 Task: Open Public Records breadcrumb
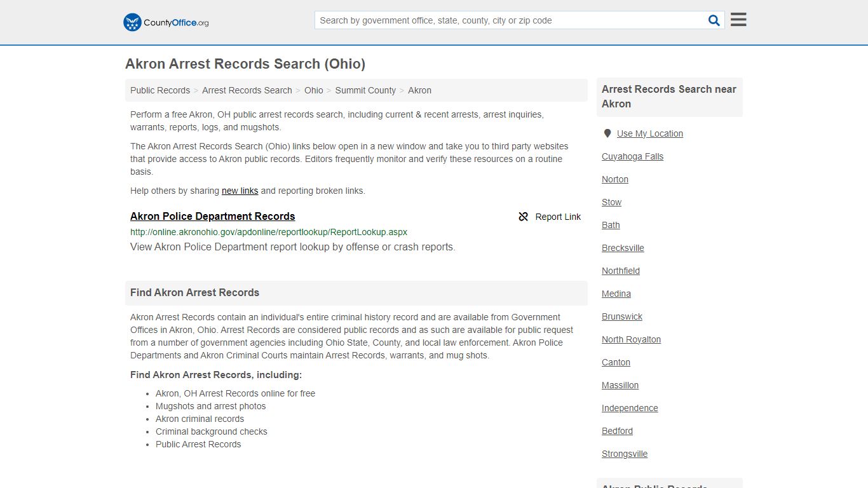[x=160, y=90]
